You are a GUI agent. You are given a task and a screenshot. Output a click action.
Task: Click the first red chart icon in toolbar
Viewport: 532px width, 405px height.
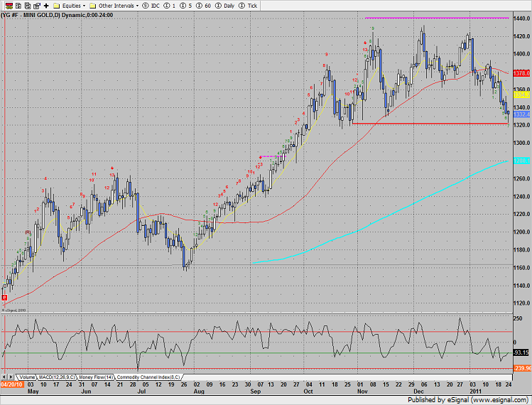(x=6, y=5)
